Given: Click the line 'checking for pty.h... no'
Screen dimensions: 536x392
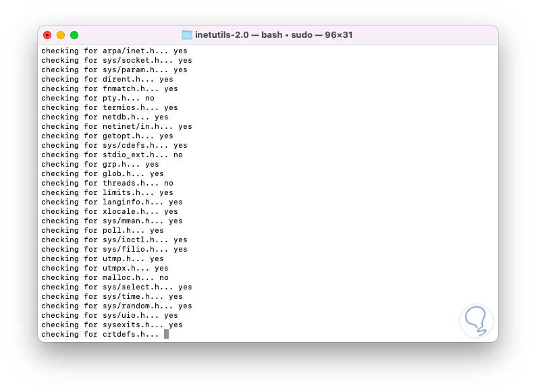Looking at the screenshot, I should [98, 99].
